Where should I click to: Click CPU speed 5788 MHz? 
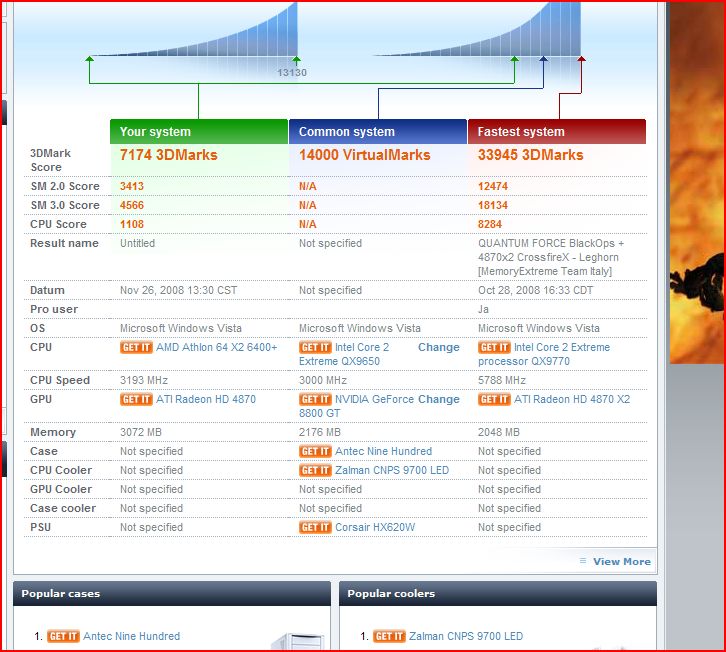(502, 380)
